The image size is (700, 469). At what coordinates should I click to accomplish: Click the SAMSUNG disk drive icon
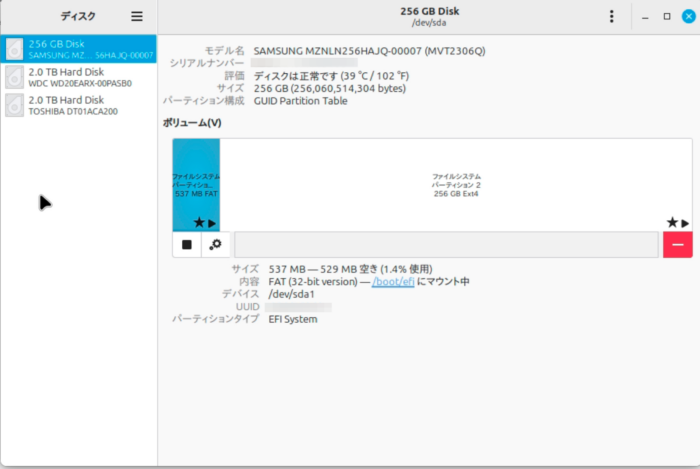15,49
